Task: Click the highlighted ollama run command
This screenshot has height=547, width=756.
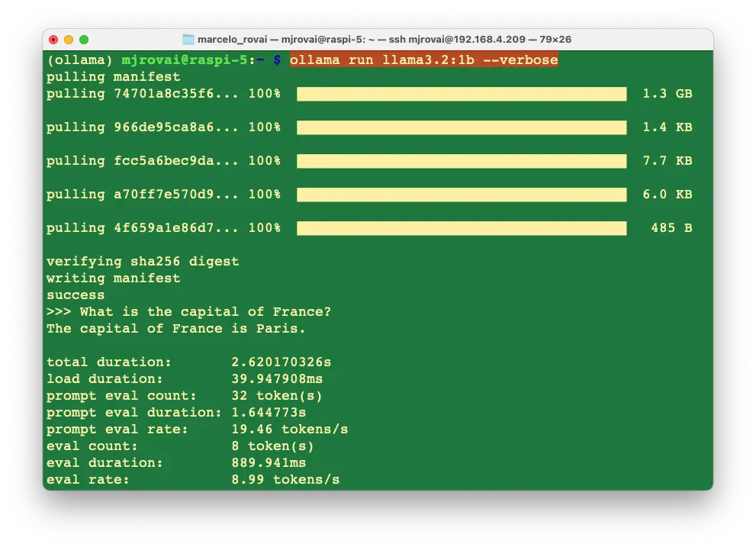Action: pyautogui.click(x=423, y=60)
